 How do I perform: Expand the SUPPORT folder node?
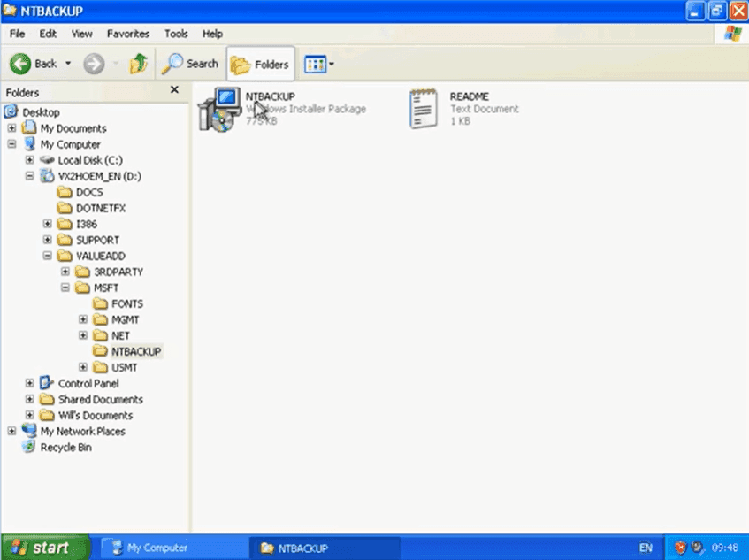click(x=47, y=240)
